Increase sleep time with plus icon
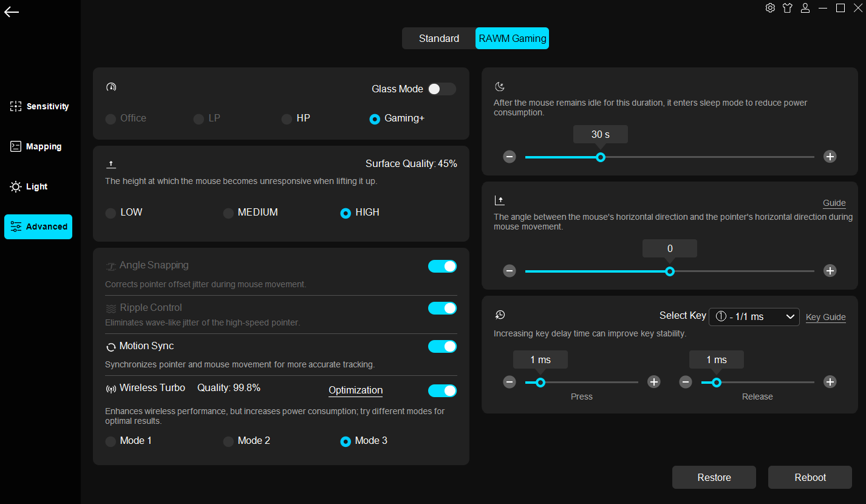This screenshot has width=866, height=504. pos(830,157)
